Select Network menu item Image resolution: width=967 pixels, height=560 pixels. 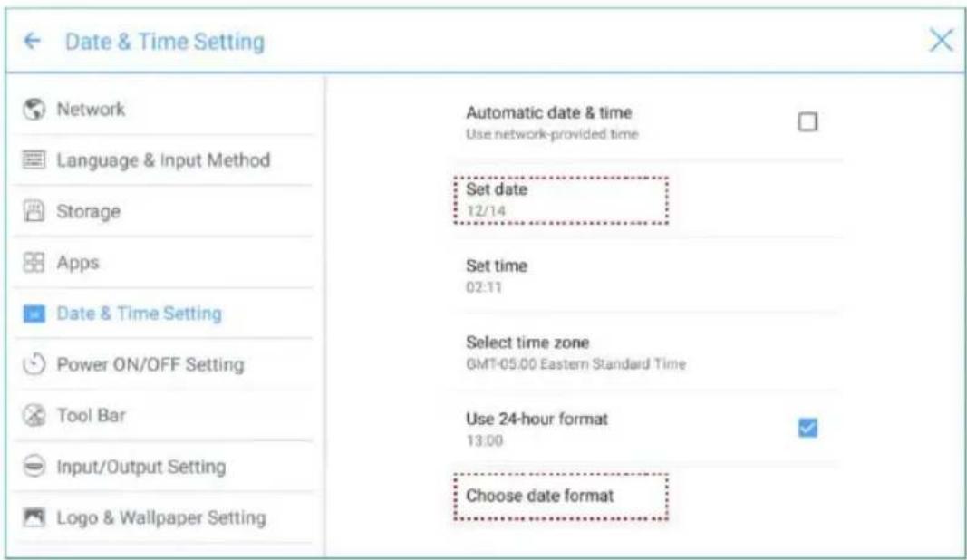[163, 109]
